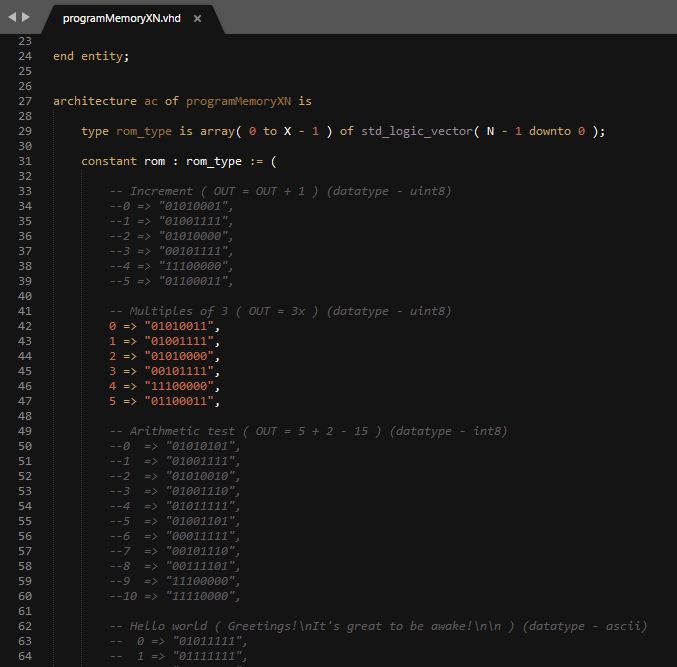Click the string "01010011" on line 42
This screenshot has width=677, height=667.
(179, 326)
